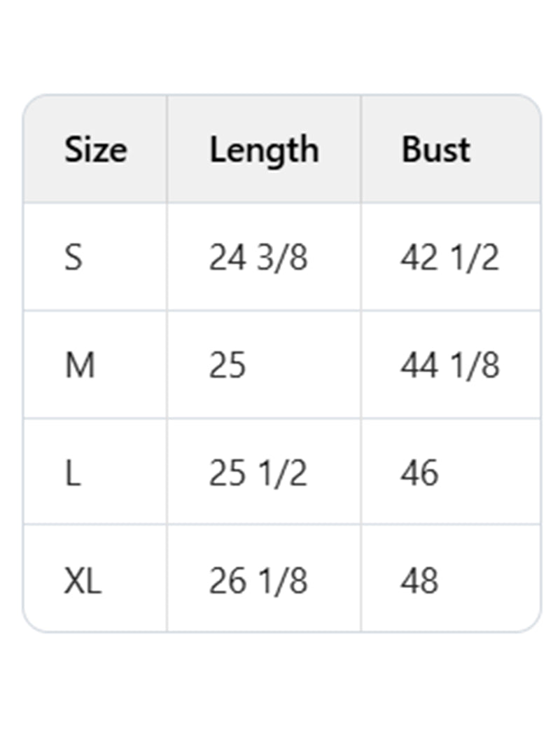Click the Bust column header
560x735 pixels.
(435, 150)
